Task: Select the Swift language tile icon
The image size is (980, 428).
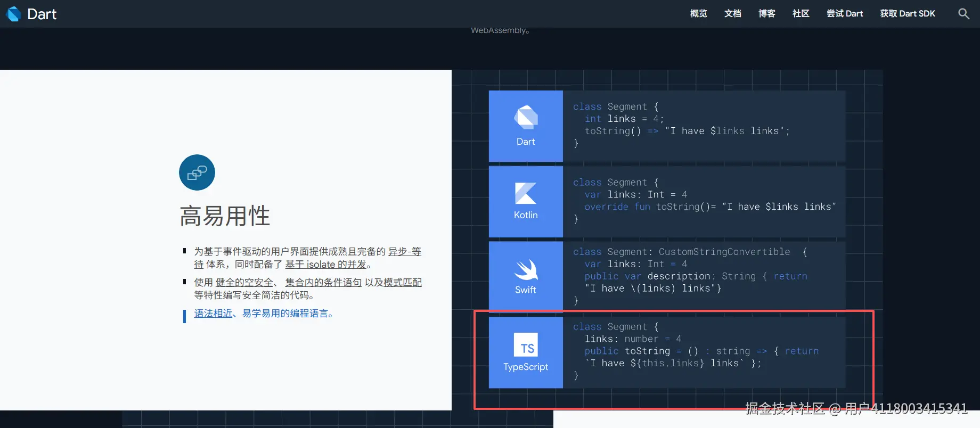Action: (x=526, y=269)
